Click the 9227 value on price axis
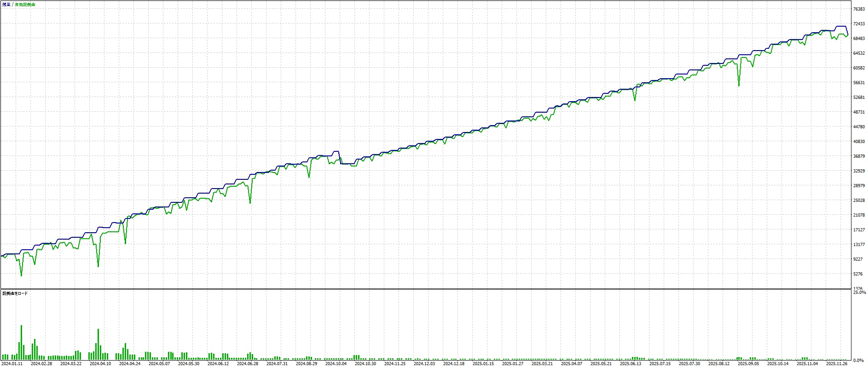This screenshot has height=367, width=868. pyautogui.click(x=858, y=259)
